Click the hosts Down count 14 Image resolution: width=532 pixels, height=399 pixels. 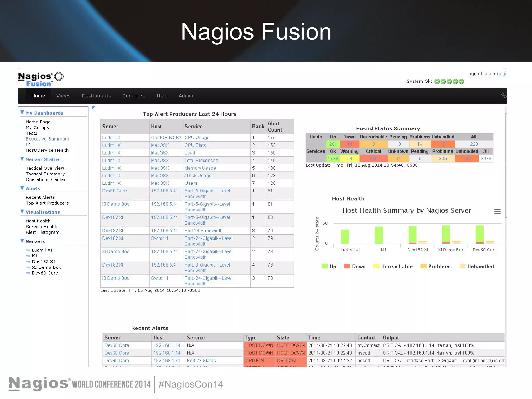[x=350, y=144]
